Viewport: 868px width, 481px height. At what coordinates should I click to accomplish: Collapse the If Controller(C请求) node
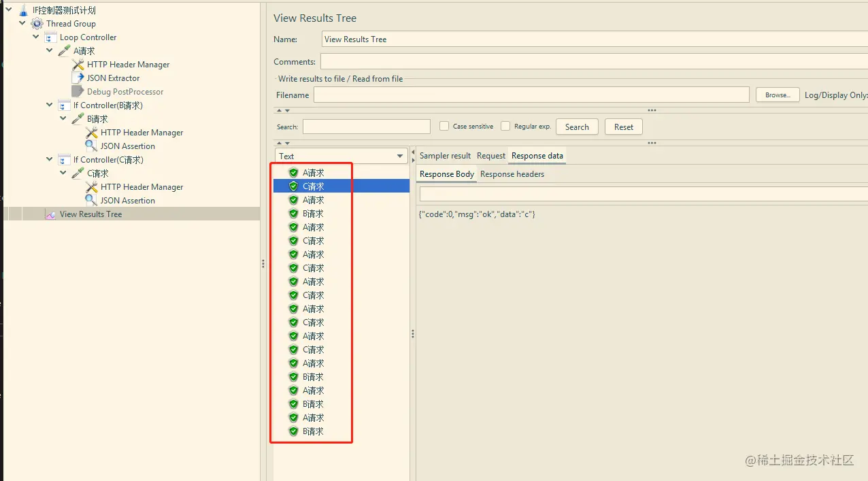pyautogui.click(x=50, y=159)
